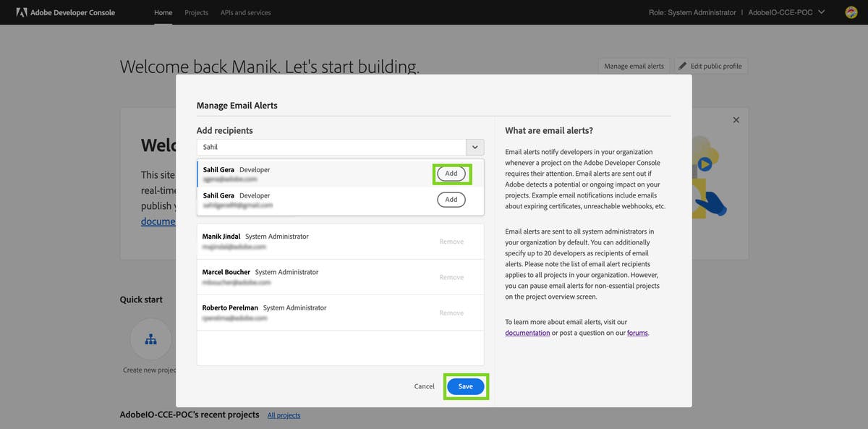Open the user profile avatar
The image size is (868, 429).
coord(851,12)
